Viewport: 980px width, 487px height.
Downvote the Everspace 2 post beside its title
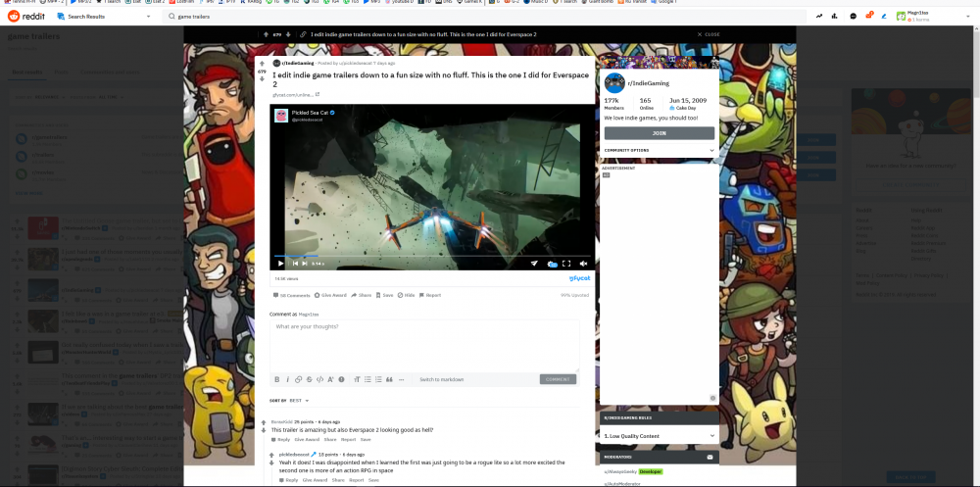coord(262,78)
